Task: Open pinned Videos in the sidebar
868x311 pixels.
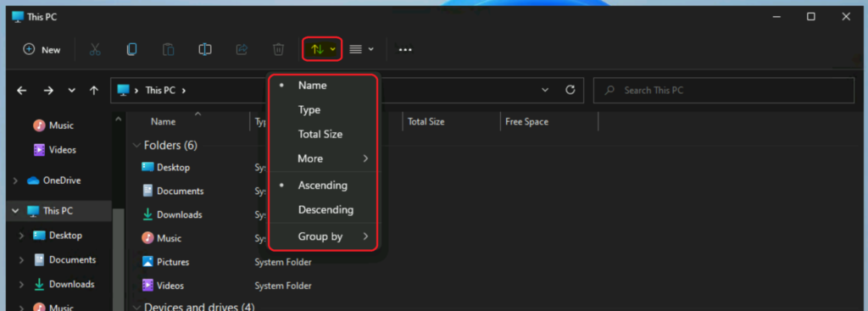Action: point(55,150)
